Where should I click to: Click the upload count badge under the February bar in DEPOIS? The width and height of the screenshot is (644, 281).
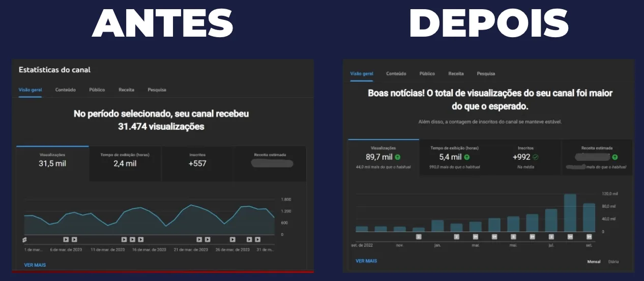pos(457,237)
